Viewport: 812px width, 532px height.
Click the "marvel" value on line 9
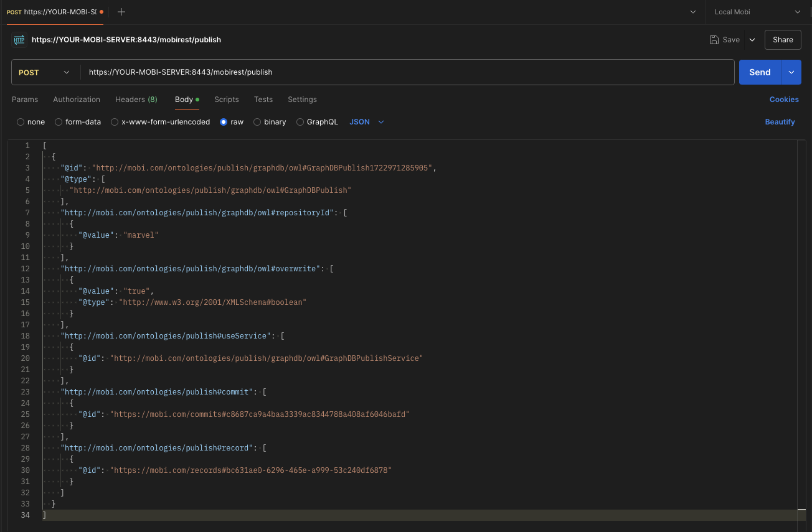click(x=141, y=235)
